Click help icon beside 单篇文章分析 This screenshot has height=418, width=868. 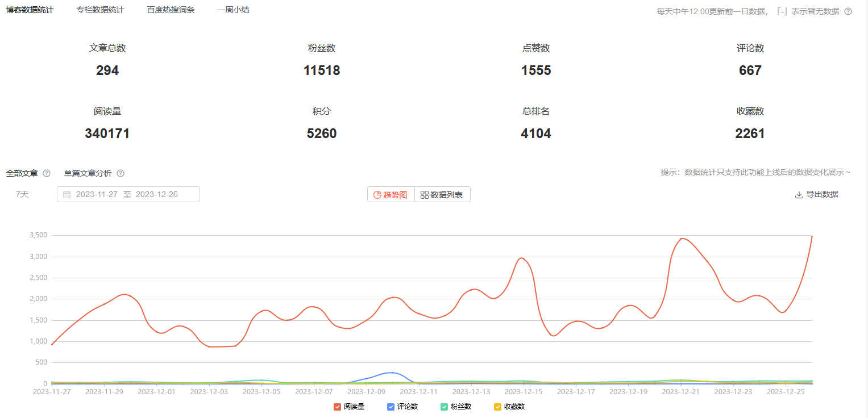pos(121,173)
